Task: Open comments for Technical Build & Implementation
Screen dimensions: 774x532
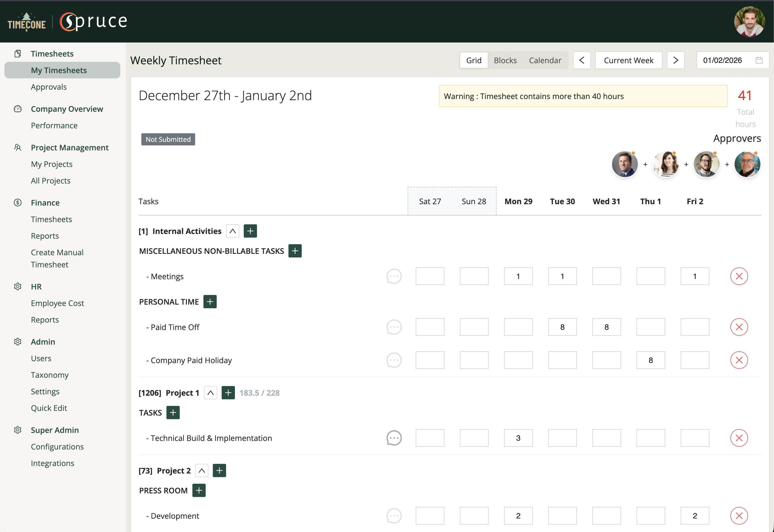Action: [x=394, y=438]
